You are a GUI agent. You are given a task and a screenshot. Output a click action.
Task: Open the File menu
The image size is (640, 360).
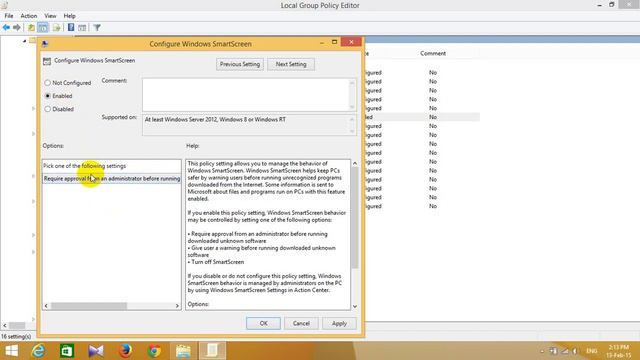(9, 16)
